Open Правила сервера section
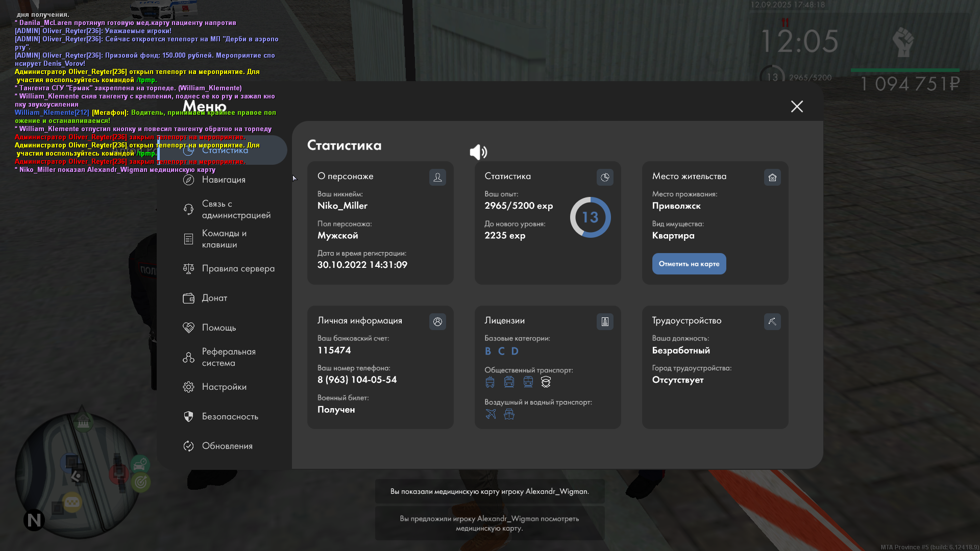Image resolution: width=980 pixels, height=551 pixels. 238,268
